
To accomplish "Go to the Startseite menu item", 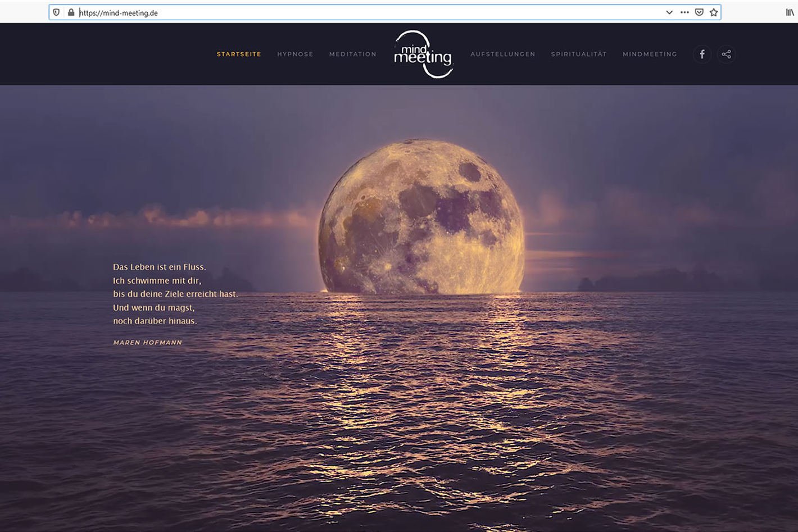I will click(239, 54).
